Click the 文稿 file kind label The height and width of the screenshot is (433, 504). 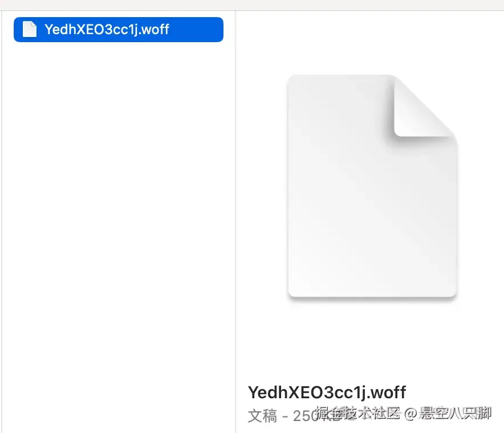pyautogui.click(x=262, y=416)
